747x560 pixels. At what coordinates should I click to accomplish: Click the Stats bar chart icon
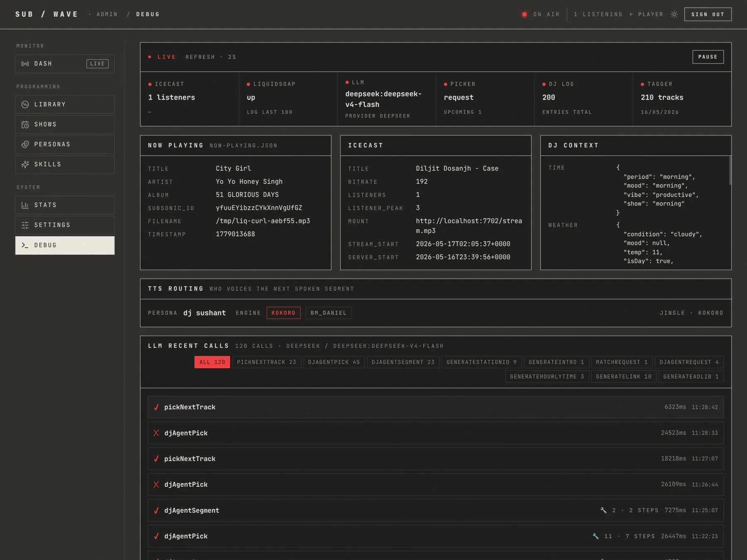click(x=25, y=205)
